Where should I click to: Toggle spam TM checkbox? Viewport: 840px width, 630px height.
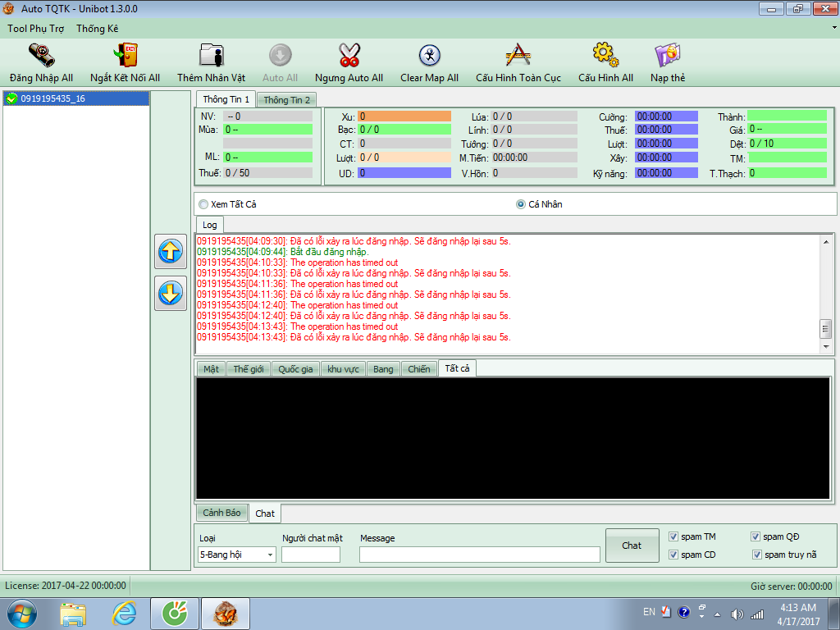click(673, 536)
